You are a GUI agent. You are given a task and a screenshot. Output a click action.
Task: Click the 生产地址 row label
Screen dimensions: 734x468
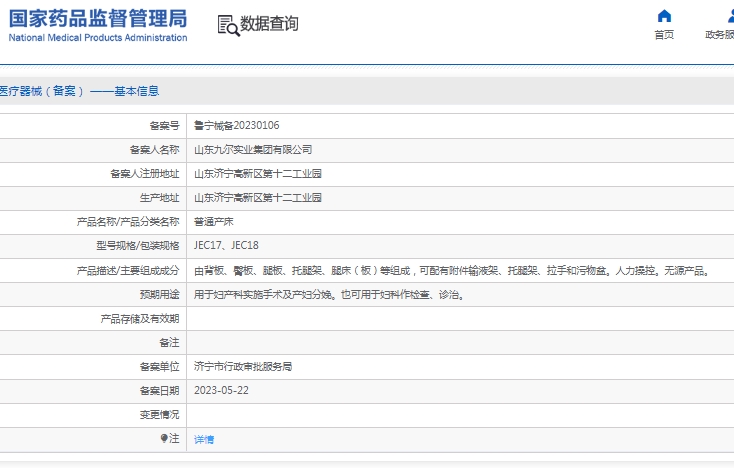coord(160,197)
